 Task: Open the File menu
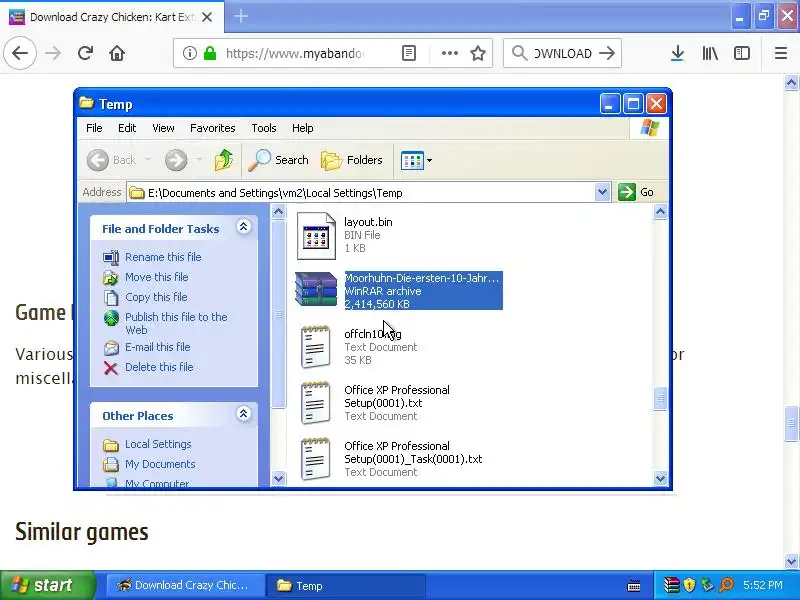tap(94, 128)
